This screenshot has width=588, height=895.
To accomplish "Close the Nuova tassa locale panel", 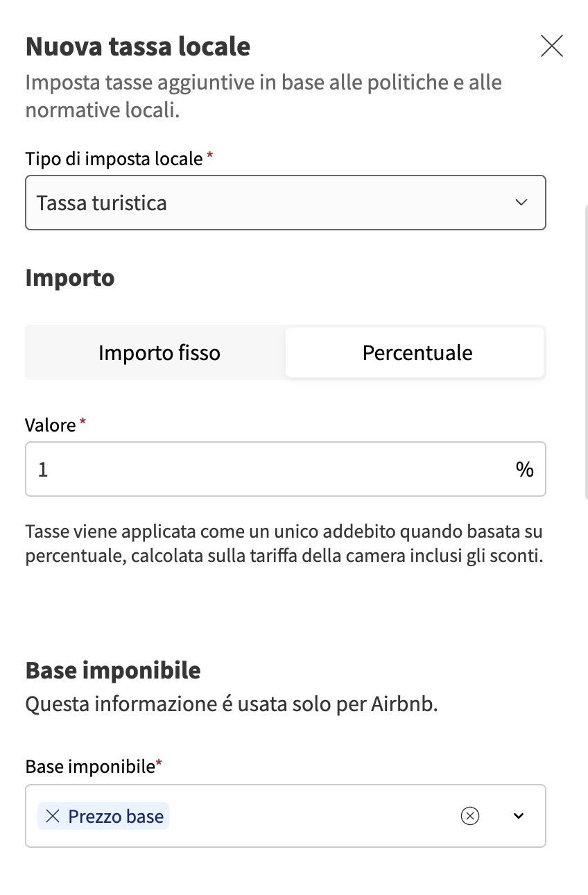I will point(551,46).
